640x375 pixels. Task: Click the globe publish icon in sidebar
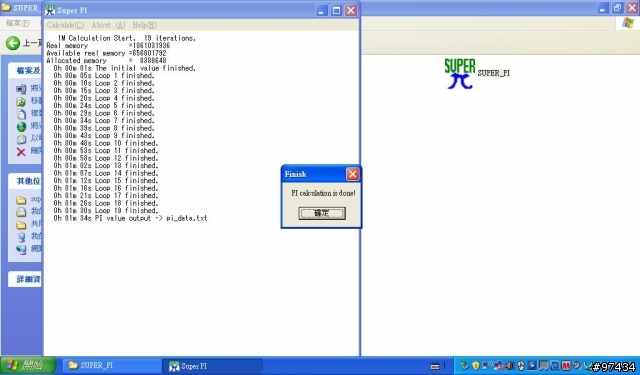pyautogui.click(x=21, y=126)
